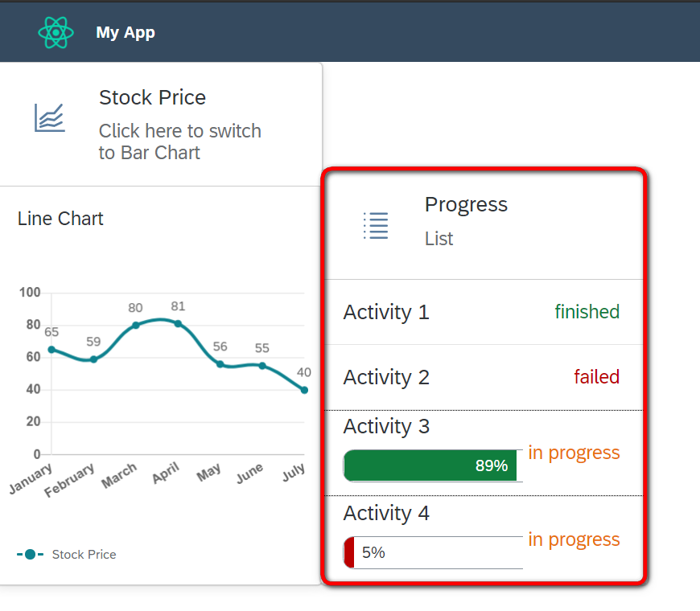Click the January data point labeled 65
700x611 pixels.
click(51, 350)
